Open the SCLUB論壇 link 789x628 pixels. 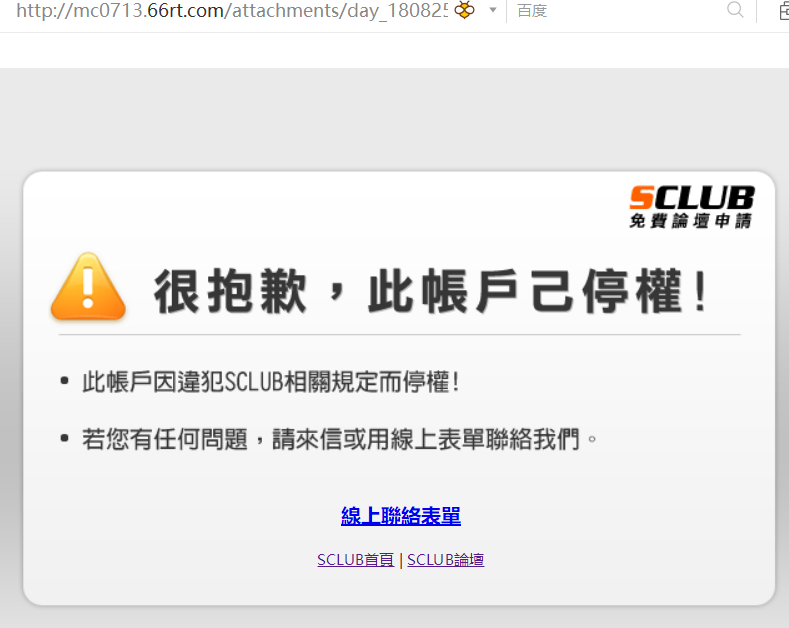446,560
